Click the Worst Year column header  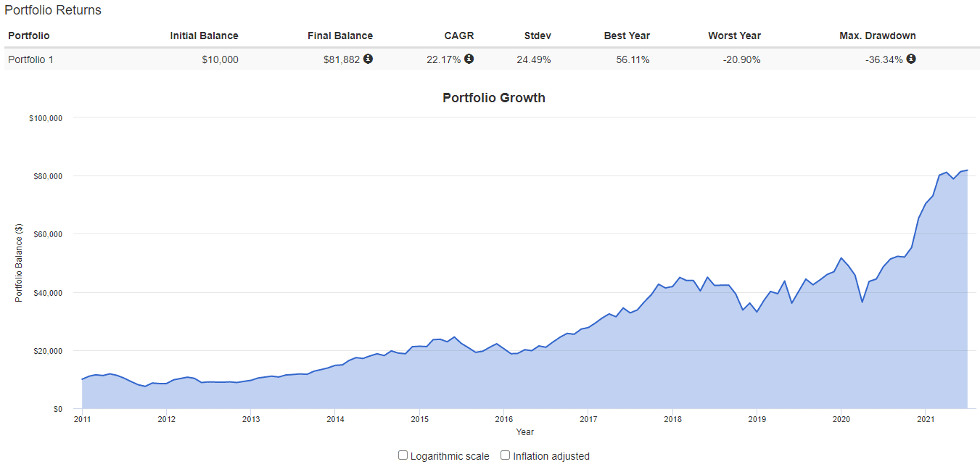pos(734,36)
